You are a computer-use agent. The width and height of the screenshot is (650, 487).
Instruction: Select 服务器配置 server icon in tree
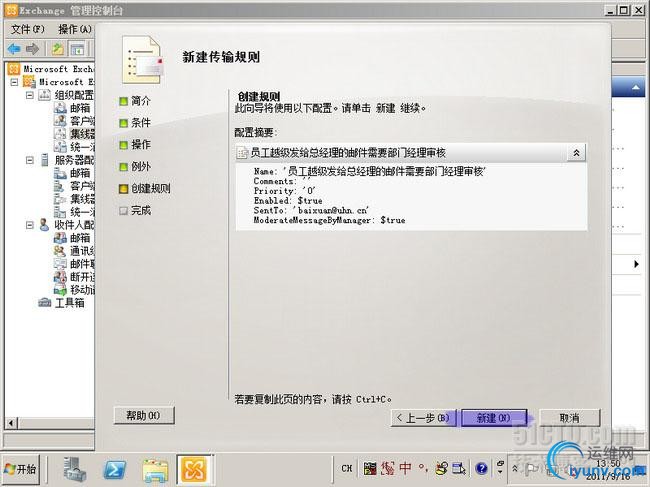pyautogui.click(x=44, y=160)
